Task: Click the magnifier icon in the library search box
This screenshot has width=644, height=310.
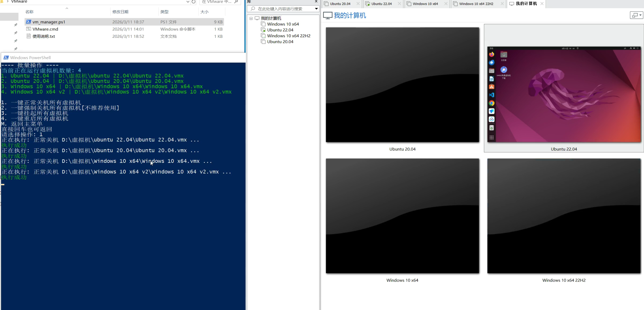Action: [x=253, y=9]
